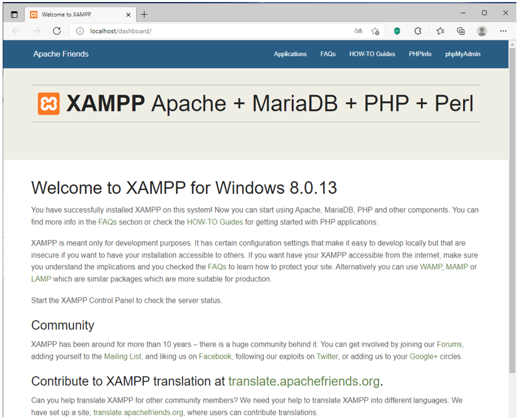Open the Collections icon
Screen dimensions: 519x420
[461, 31]
